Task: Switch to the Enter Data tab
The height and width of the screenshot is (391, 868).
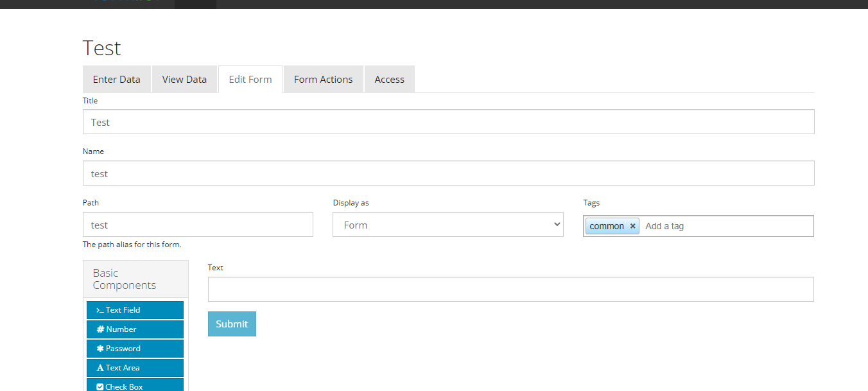Action: coord(117,80)
